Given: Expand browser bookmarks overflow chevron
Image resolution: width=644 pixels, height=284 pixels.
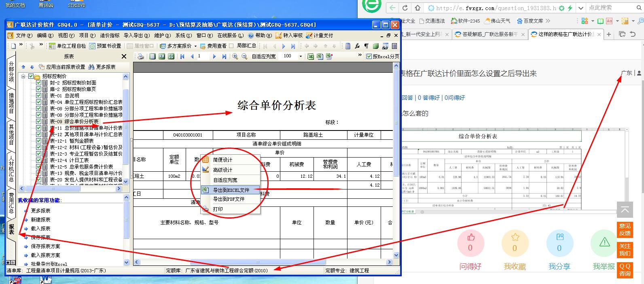Looking at the screenshot, I should (x=548, y=21).
